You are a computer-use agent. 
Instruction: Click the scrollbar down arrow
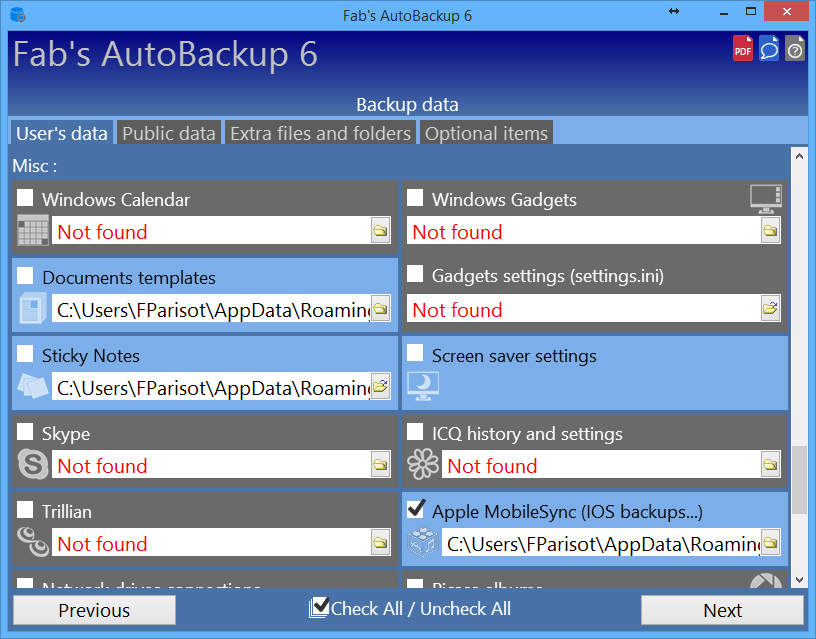[x=799, y=580]
